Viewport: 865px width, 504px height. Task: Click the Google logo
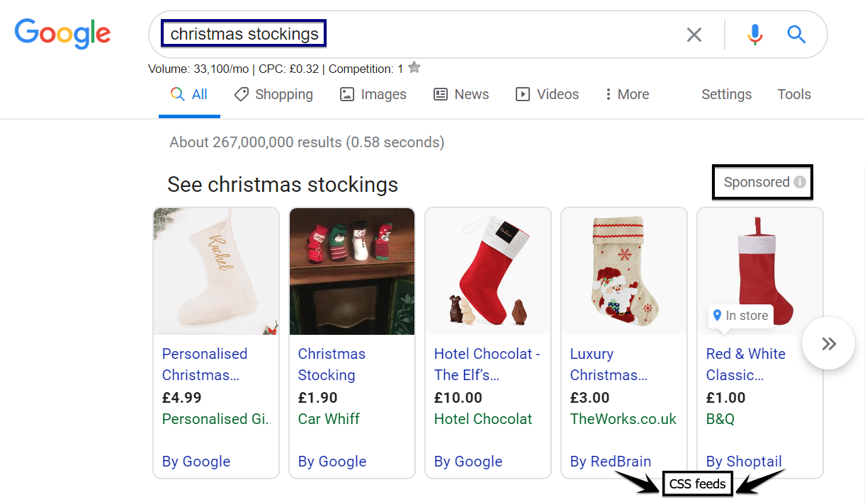[62, 33]
